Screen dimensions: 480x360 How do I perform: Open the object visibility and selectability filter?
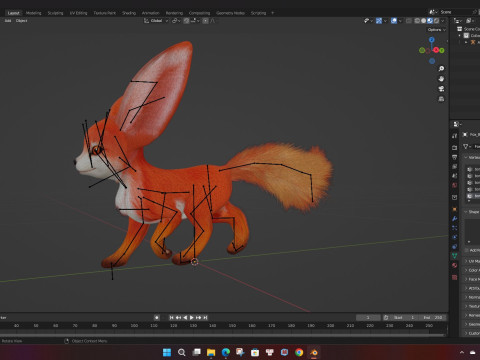click(x=368, y=21)
